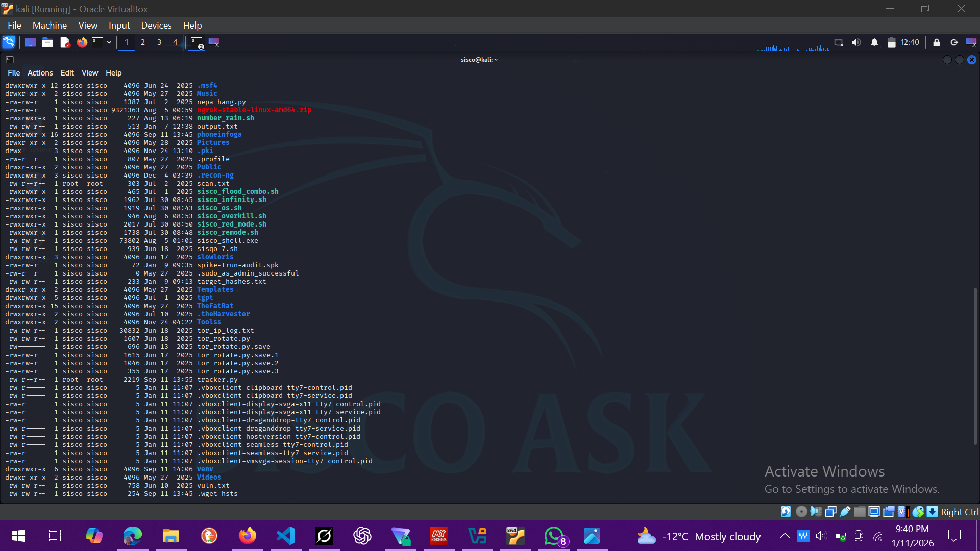This screenshot has width=980, height=551.
Task: Expand the terminal launcher dropdown arrow
Action: 109,42
